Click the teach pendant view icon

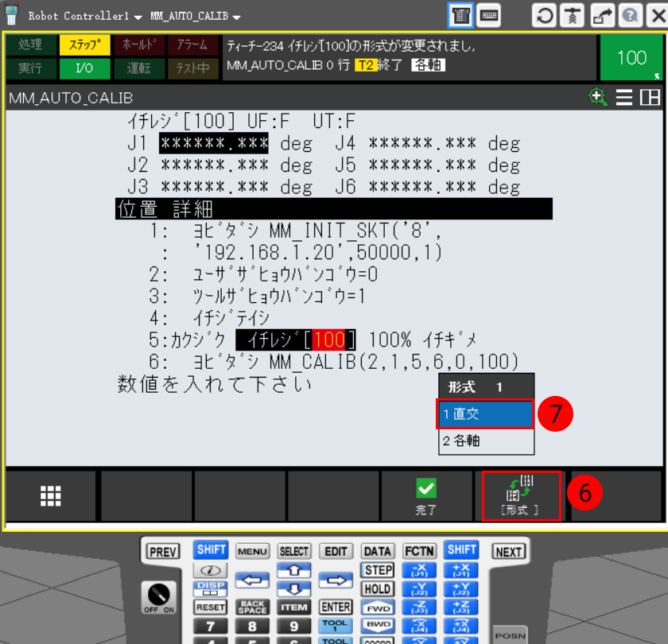coord(460,16)
